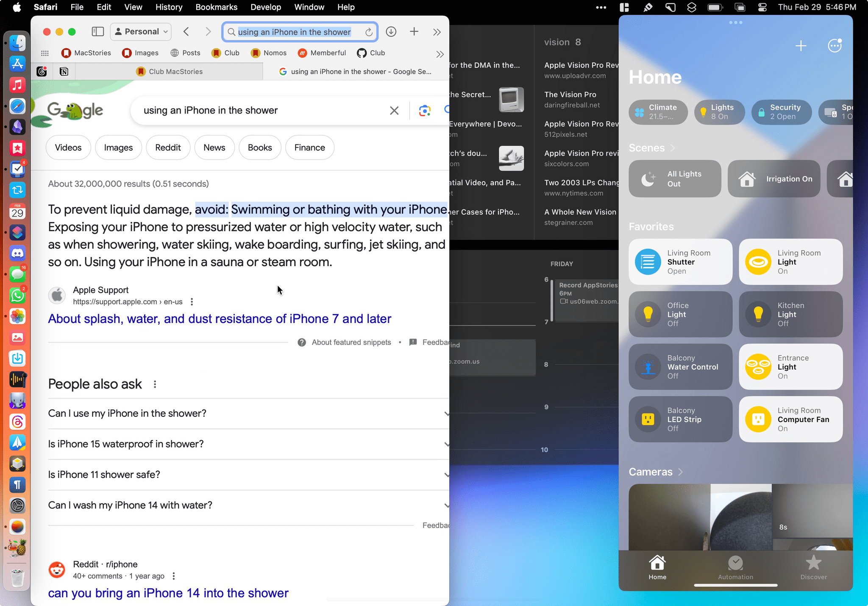Toggle Office Light on
Image resolution: width=868 pixels, height=606 pixels.
[680, 314]
